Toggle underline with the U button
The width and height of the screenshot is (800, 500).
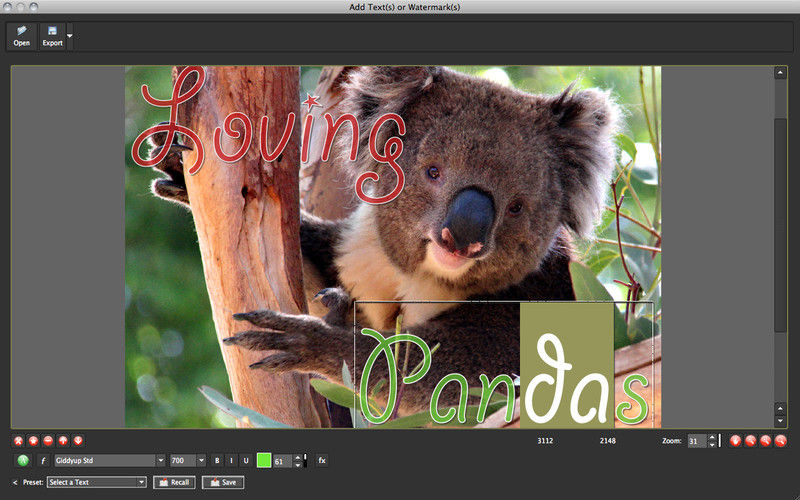pyautogui.click(x=246, y=461)
